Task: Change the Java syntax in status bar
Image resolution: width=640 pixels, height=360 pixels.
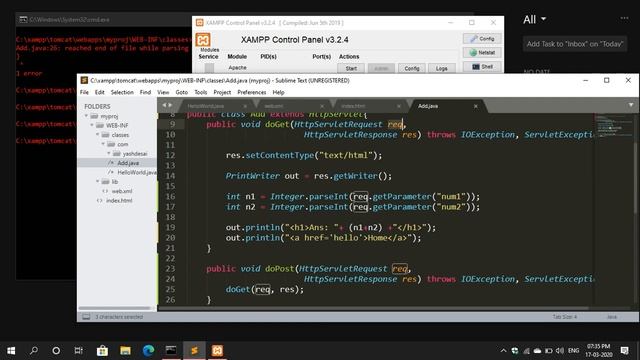Action: [x=612, y=317]
